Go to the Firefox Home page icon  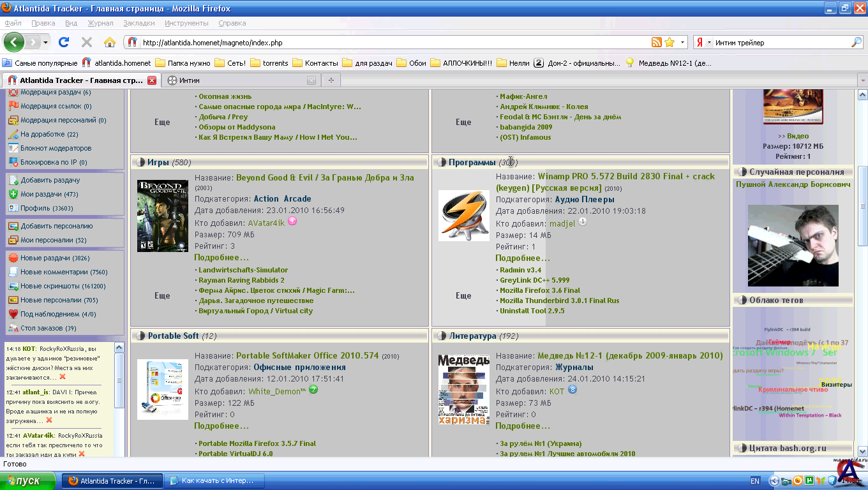coord(110,43)
